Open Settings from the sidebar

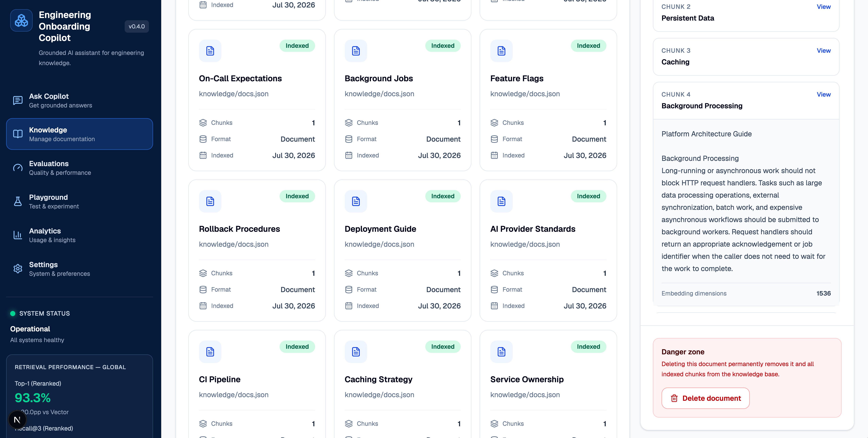pos(80,269)
